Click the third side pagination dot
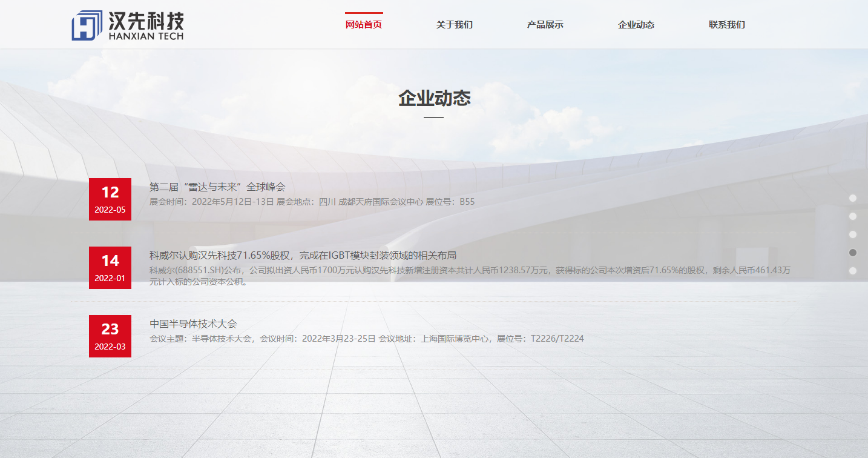Screen dimensions: 868x458 click(853, 234)
